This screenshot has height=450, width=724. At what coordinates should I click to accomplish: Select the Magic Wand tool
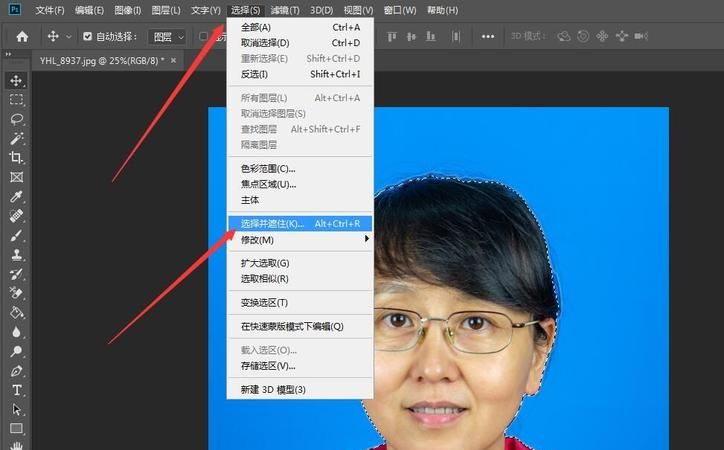point(16,138)
